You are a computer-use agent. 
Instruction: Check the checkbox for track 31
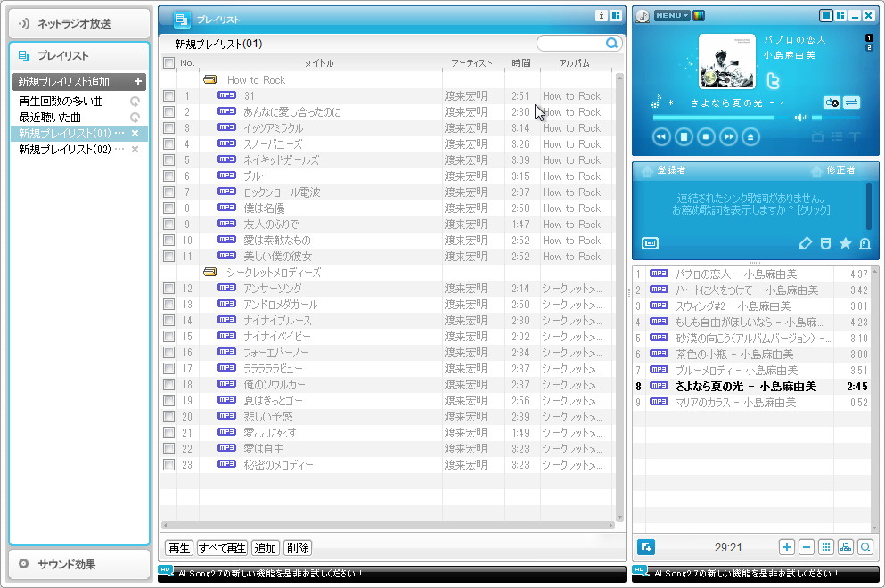click(x=168, y=95)
